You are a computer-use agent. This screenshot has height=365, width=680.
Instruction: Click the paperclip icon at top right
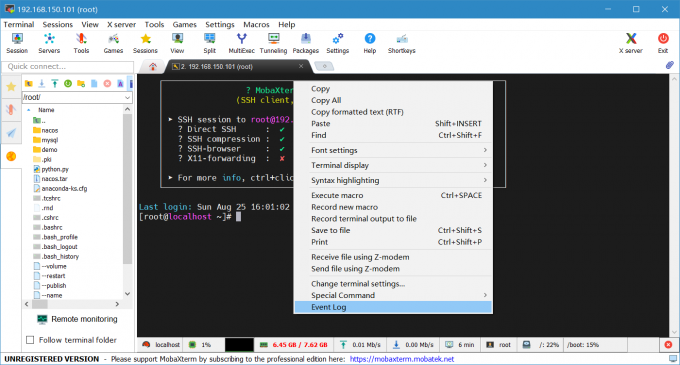click(670, 65)
